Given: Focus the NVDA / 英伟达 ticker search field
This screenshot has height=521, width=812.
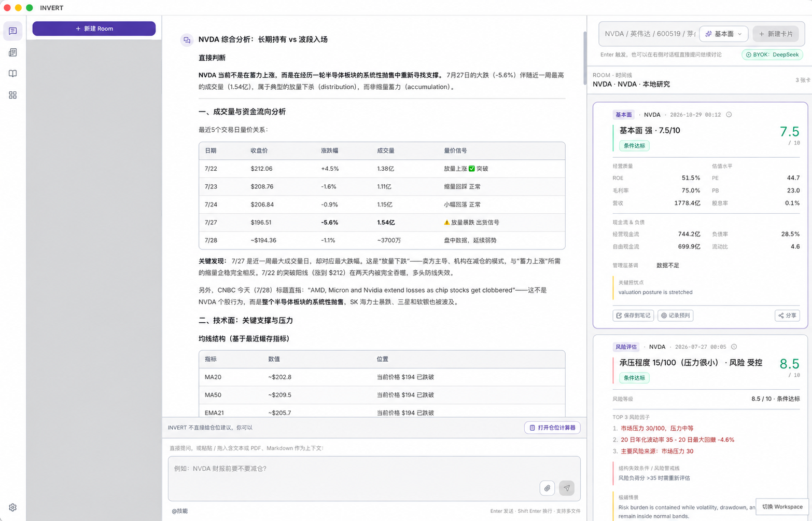Looking at the screenshot, I should [x=649, y=34].
